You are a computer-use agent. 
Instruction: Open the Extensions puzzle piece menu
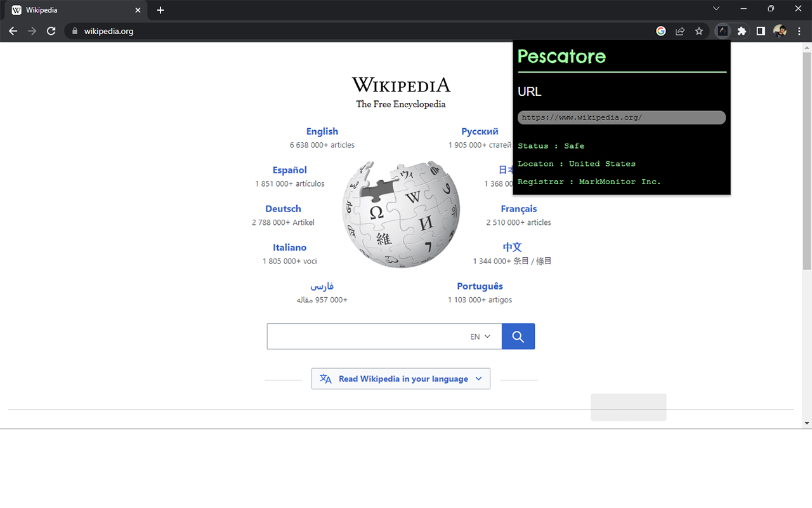tap(742, 31)
